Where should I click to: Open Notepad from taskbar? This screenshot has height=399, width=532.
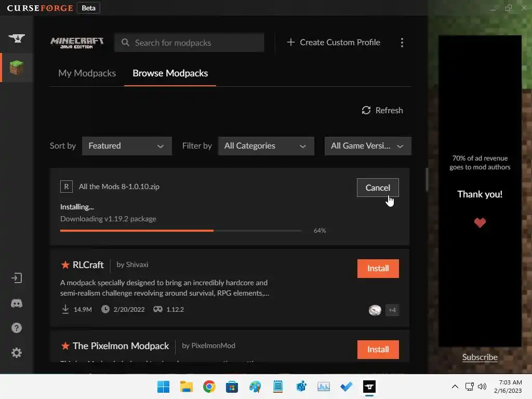pyautogui.click(x=278, y=387)
